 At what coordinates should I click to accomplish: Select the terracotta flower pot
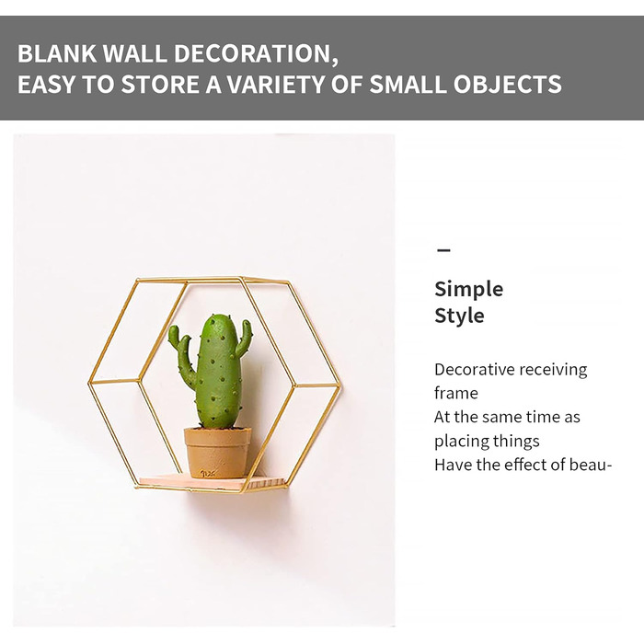click(217, 451)
